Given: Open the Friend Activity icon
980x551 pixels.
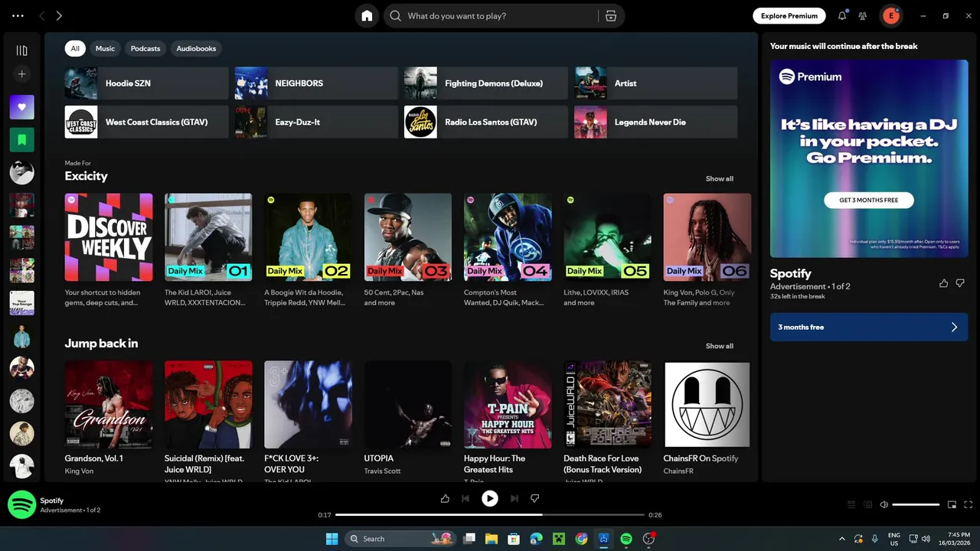Looking at the screenshot, I should pos(863,15).
